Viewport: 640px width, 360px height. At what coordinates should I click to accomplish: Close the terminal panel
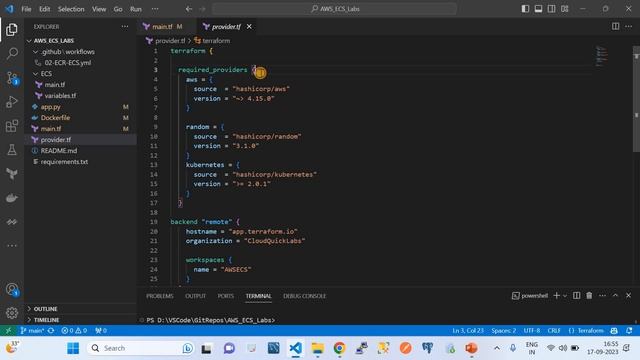click(628, 296)
